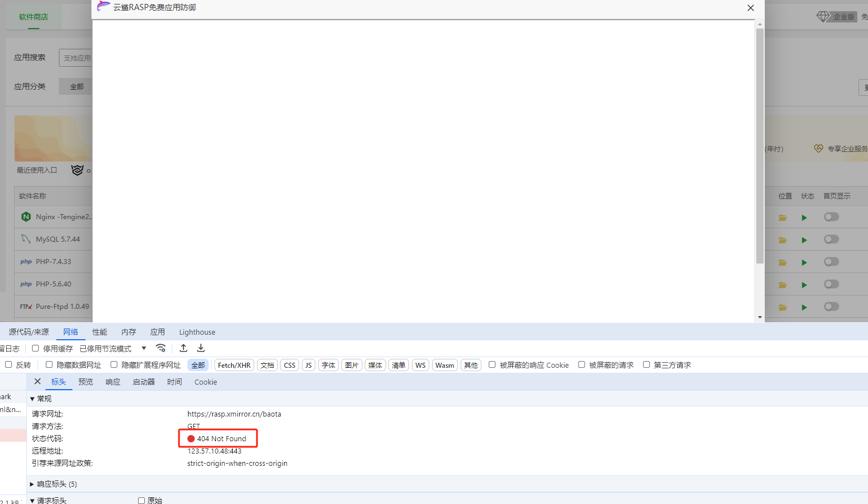Open the Lighthouse tab

tap(197, 332)
